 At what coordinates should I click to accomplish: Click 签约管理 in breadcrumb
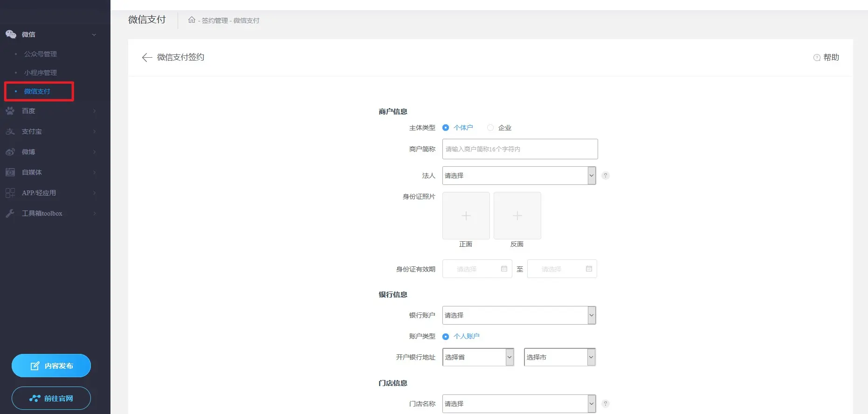coord(215,20)
